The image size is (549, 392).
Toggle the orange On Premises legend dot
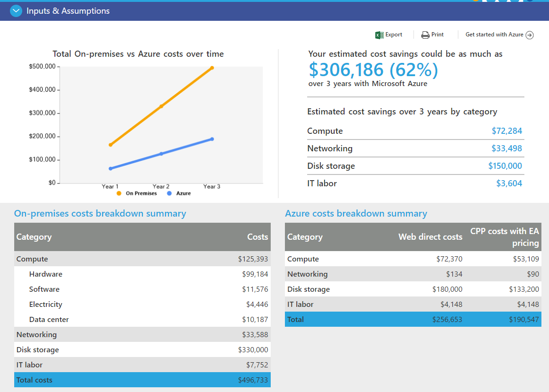119,193
